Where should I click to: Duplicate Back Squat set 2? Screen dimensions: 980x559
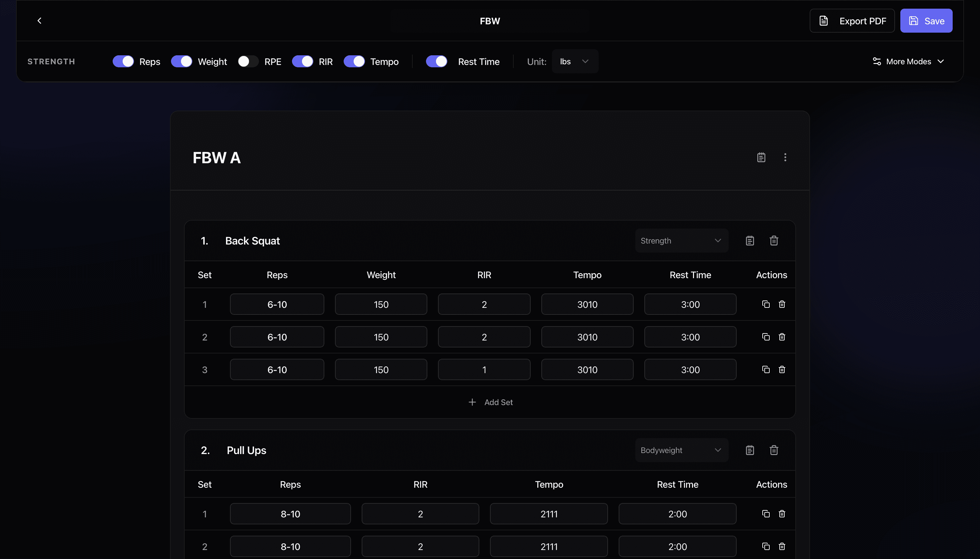tap(766, 337)
